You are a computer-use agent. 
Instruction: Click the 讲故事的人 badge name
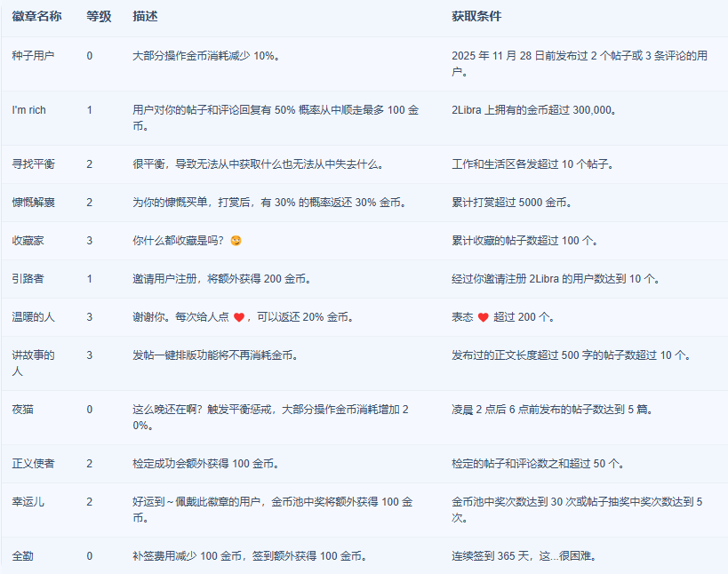(x=33, y=363)
